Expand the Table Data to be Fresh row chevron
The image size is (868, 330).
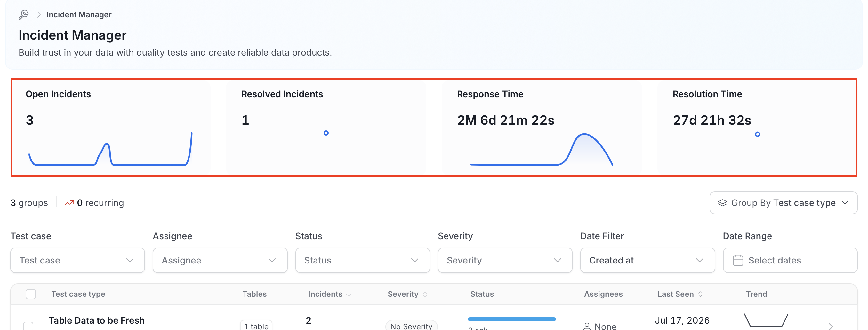831,326
